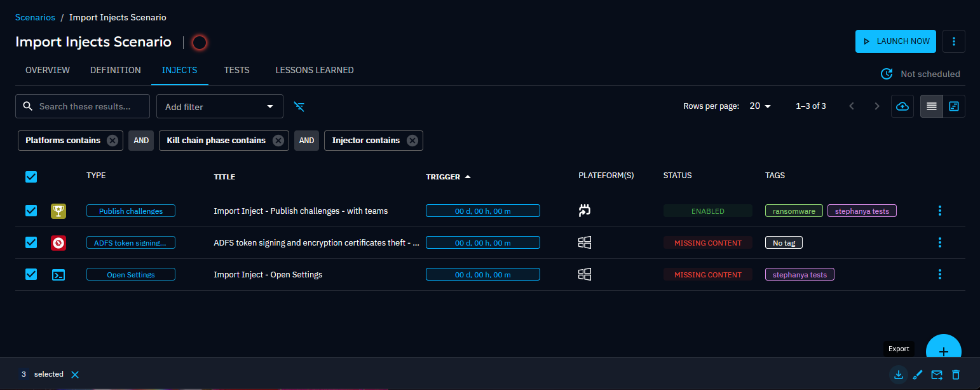The width and height of the screenshot is (980, 390).
Task: Click the bulk edit pencil icon
Action: (917, 375)
